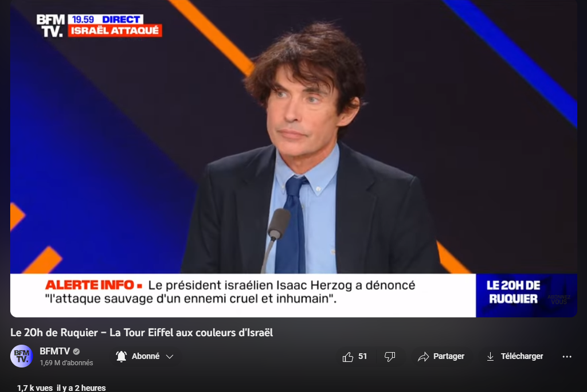Open the BFMTV channel avatar
This screenshot has width=587, height=392.
pyautogui.click(x=21, y=356)
